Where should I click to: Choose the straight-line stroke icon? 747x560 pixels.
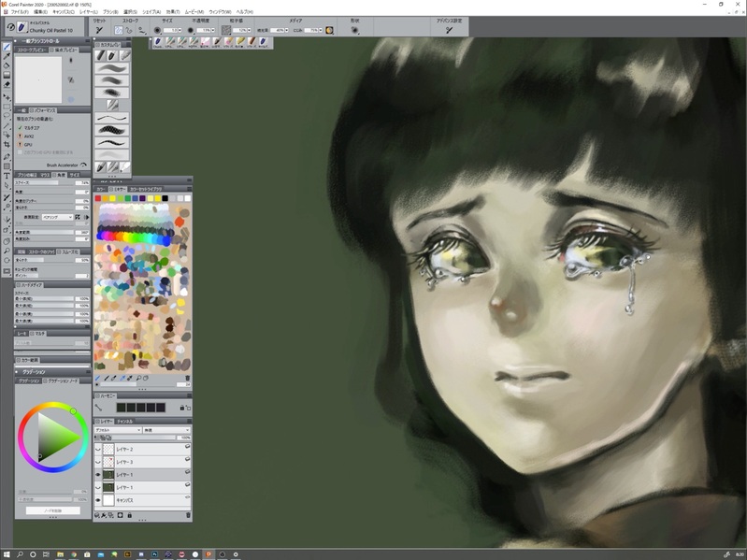(x=129, y=30)
